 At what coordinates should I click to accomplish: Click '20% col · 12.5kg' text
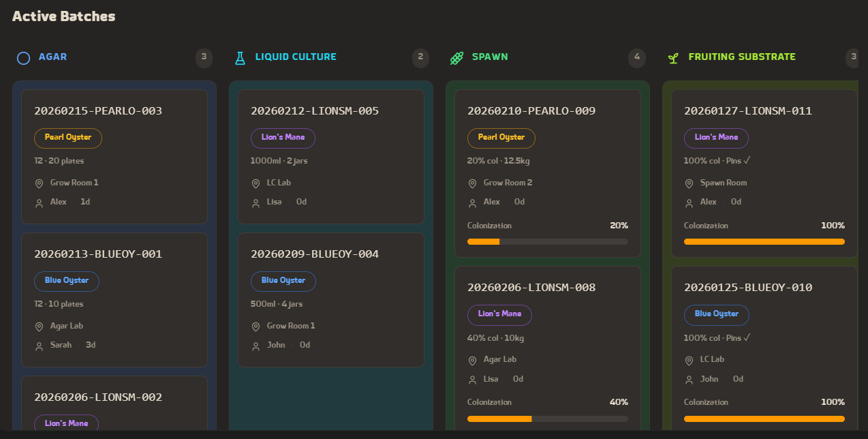click(499, 162)
